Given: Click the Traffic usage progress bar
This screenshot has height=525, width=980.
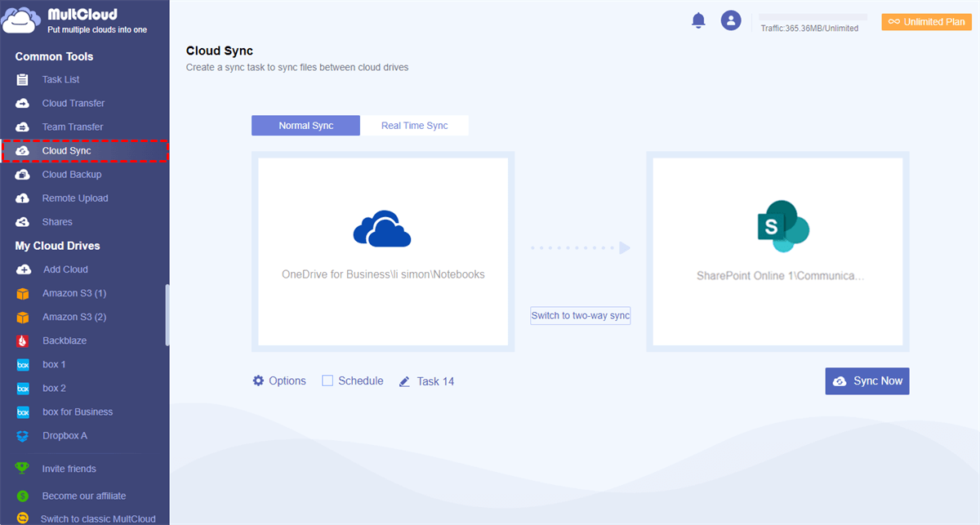Looking at the screenshot, I should [812, 14].
